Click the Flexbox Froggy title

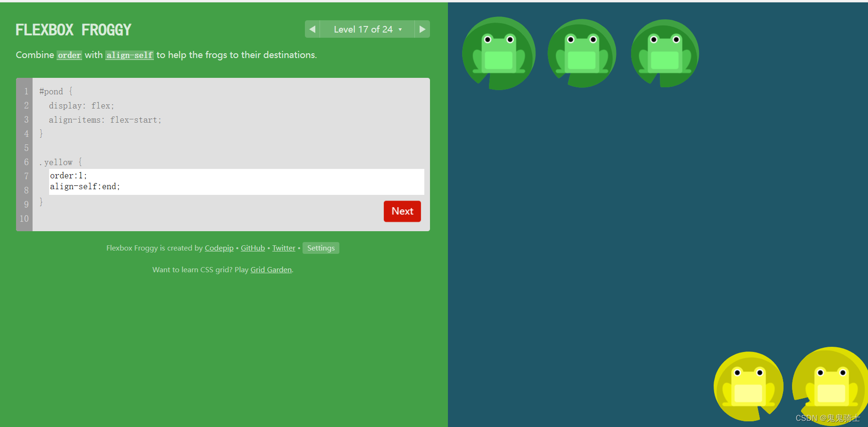(x=74, y=30)
